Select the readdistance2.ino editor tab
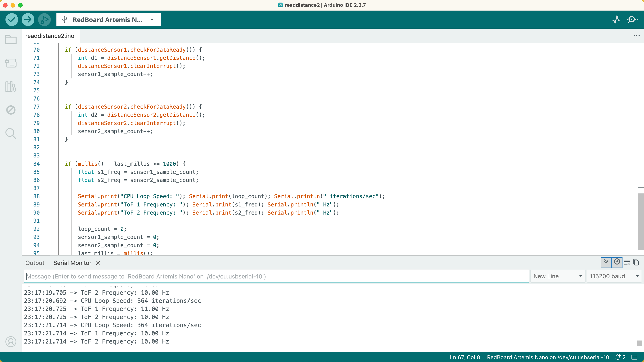 [x=50, y=36]
